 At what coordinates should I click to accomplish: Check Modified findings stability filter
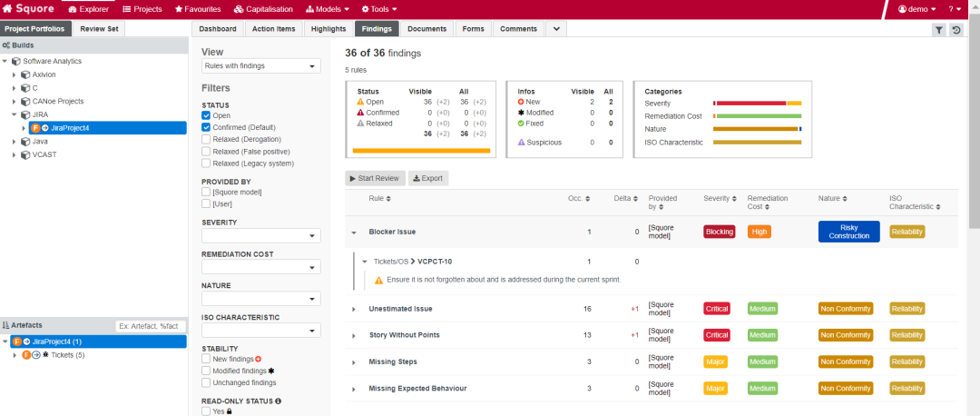click(206, 371)
